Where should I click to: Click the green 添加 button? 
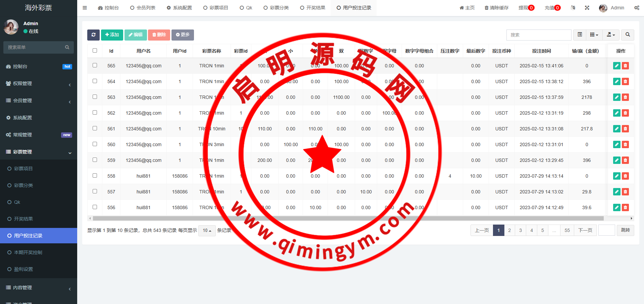pyautogui.click(x=112, y=35)
